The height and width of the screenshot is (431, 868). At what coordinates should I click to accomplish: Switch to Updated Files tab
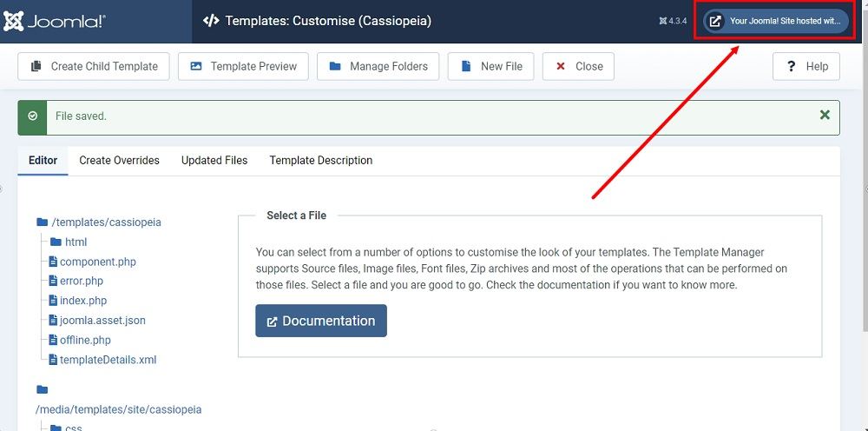pyautogui.click(x=214, y=161)
